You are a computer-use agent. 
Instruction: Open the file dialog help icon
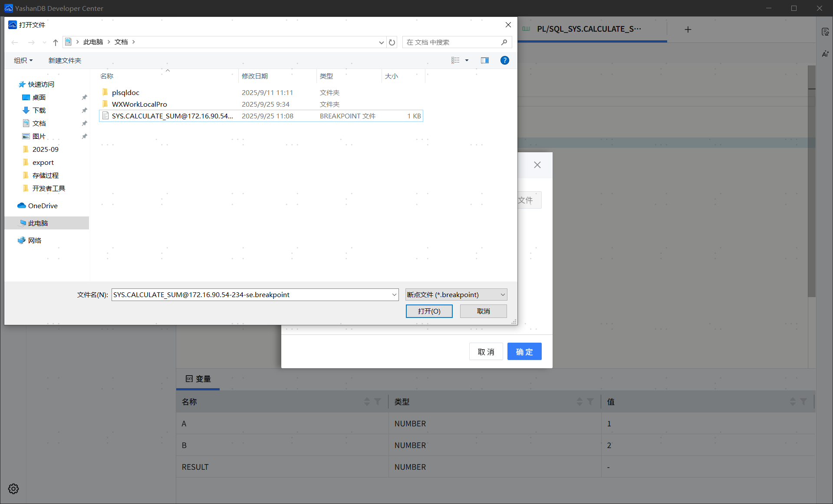coord(504,60)
